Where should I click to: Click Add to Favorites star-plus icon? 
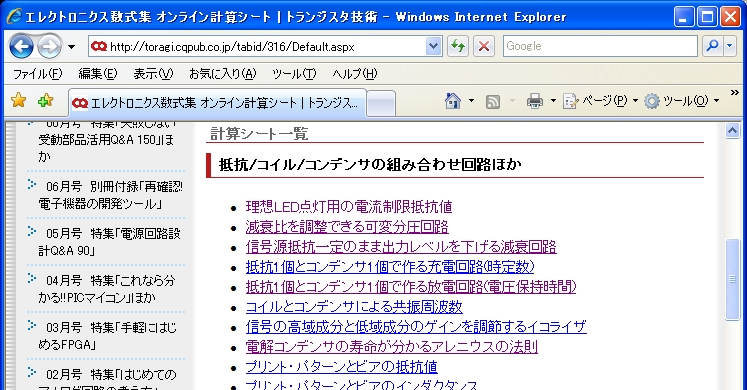(45, 100)
